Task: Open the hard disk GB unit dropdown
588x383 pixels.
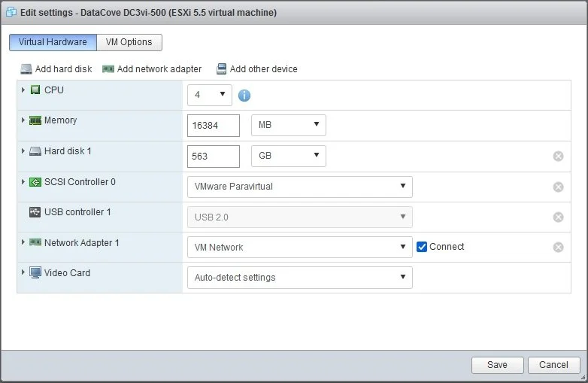Action: click(288, 156)
